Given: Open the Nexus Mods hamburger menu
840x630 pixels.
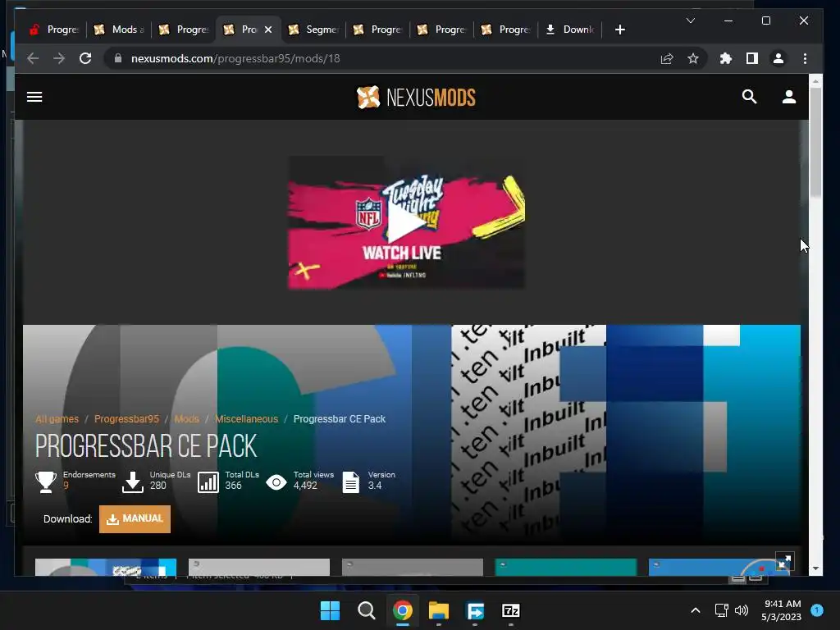Looking at the screenshot, I should pos(34,97).
